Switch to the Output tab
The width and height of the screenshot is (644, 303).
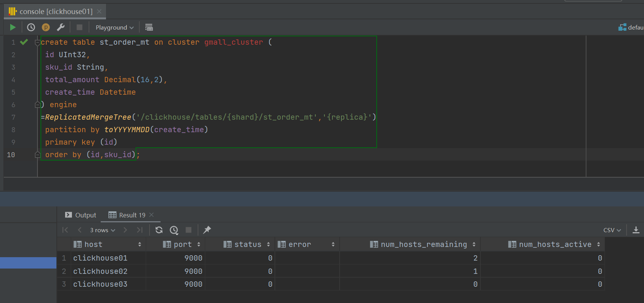tap(81, 215)
